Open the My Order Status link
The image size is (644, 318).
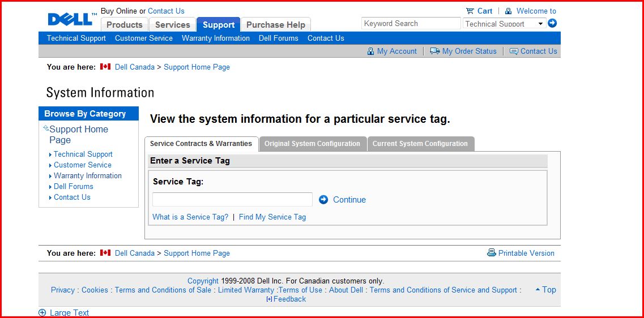coord(469,51)
